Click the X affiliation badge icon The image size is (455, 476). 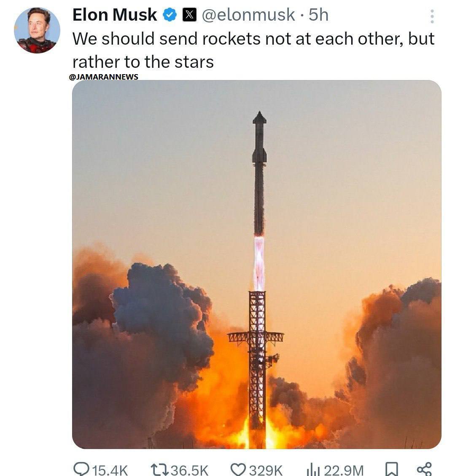[189, 15]
